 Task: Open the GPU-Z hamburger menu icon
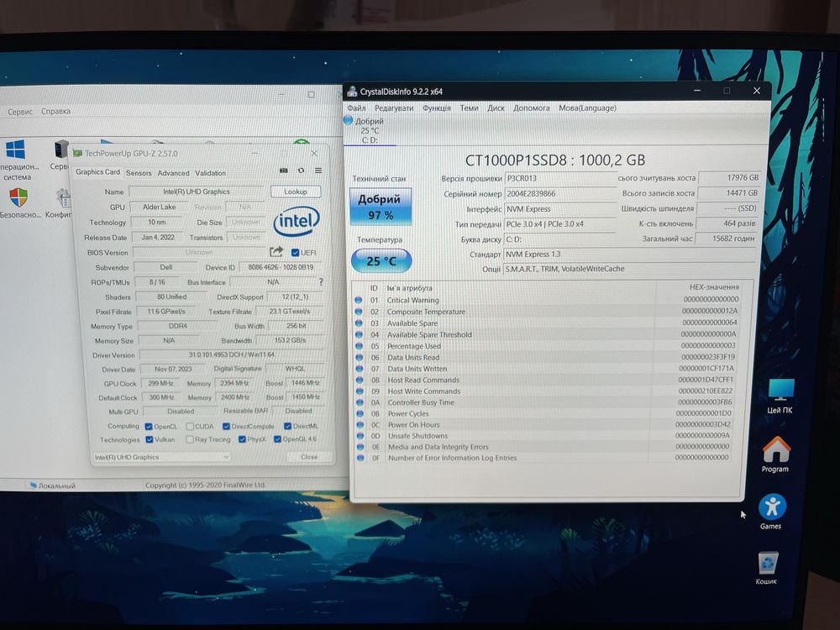click(318, 171)
